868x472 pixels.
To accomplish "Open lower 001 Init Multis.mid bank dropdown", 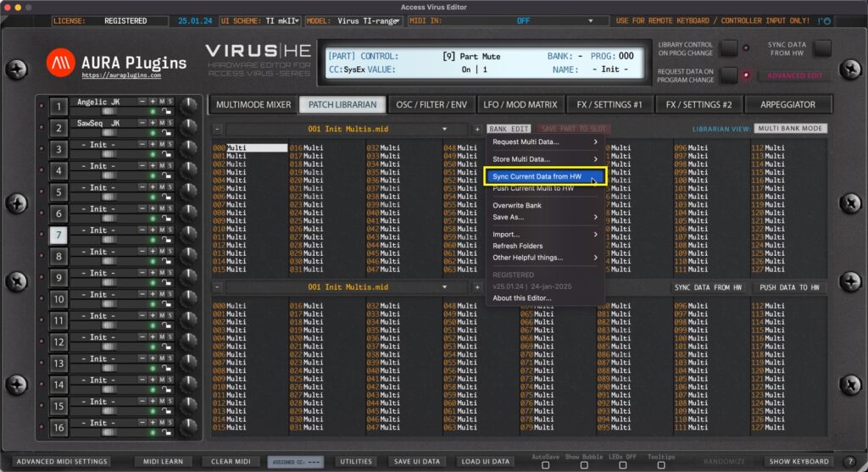I will click(348, 287).
